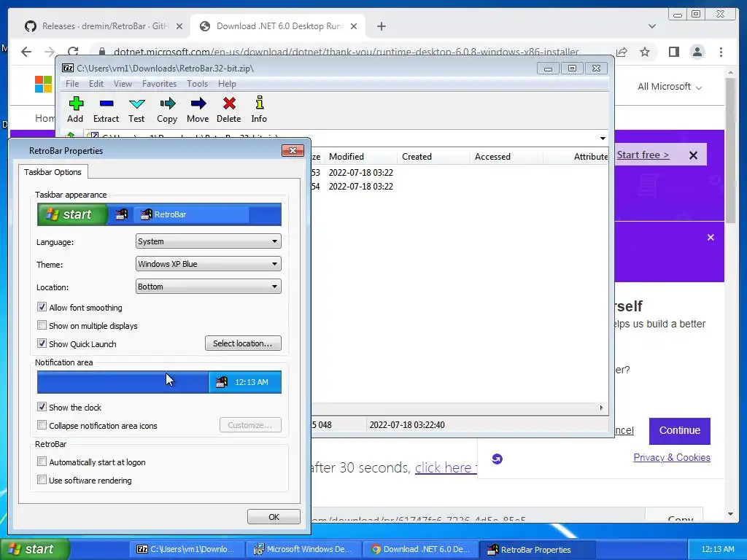Image resolution: width=747 pixels, height=560 pixels.
Task: Close the Releases dremin/RetroBar tab
Action: [179, 26]
